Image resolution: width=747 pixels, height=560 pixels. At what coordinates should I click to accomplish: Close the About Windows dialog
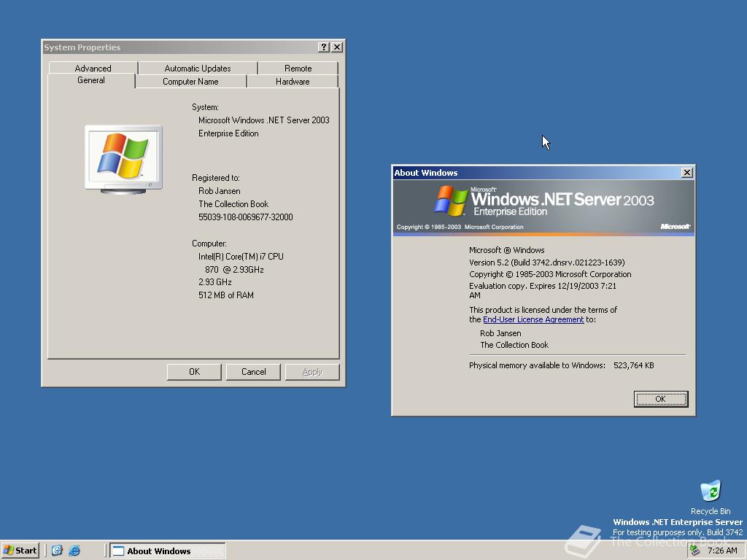click(686, 172)
